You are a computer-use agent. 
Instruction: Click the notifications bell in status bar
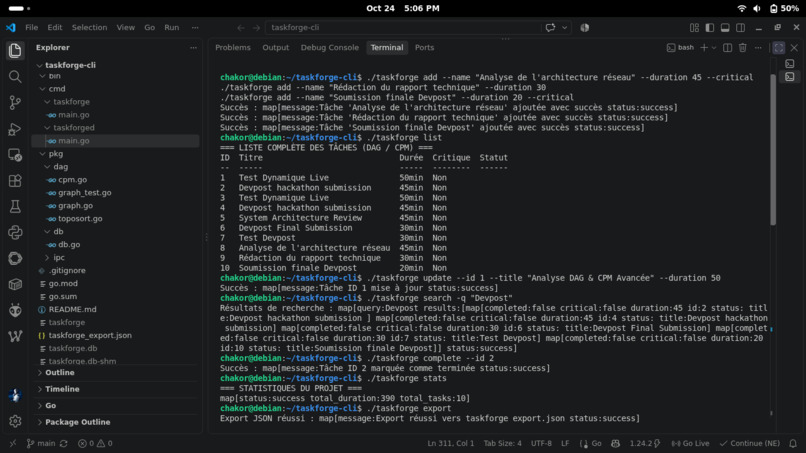(793, 443)
